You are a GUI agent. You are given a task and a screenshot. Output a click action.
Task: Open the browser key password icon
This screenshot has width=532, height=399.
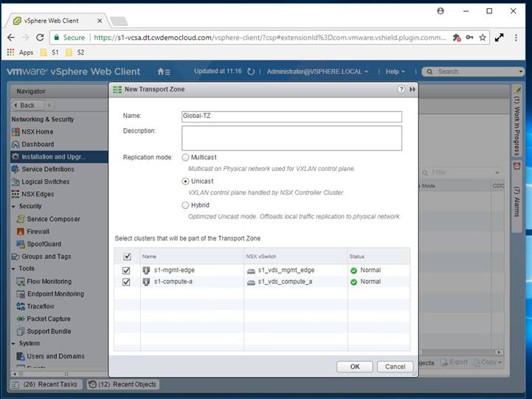click(x=469, y=38)
